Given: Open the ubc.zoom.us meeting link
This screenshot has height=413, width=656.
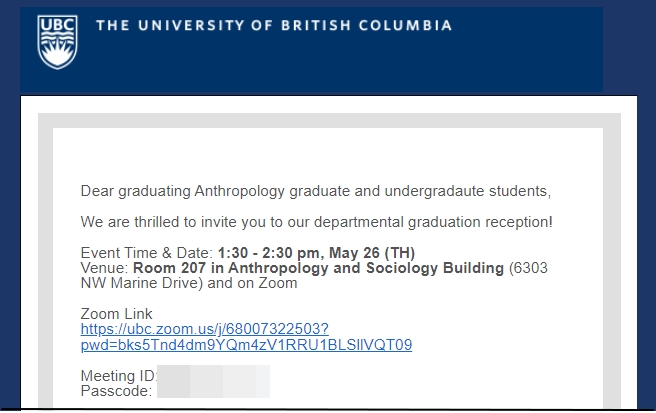Looking at the screenshot, I should (x=205, y=329).
